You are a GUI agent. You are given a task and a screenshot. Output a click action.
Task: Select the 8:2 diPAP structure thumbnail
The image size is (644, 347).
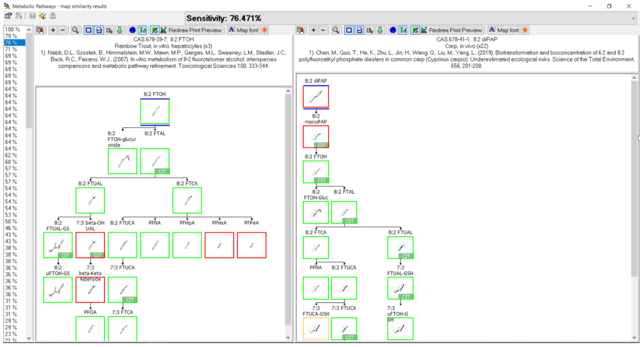pyautogui.click(x=316, y=97)
